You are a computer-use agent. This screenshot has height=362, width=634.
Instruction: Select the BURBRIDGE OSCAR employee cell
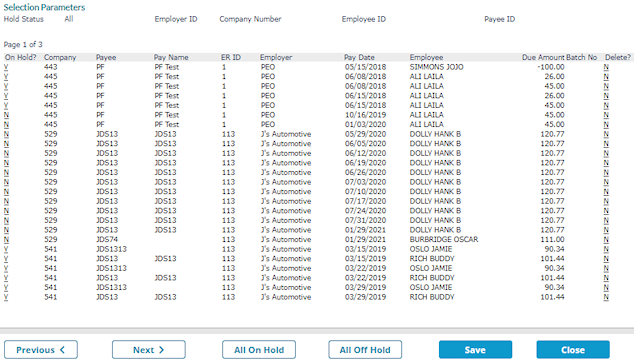pyautogui.click(x=444, y=239)
